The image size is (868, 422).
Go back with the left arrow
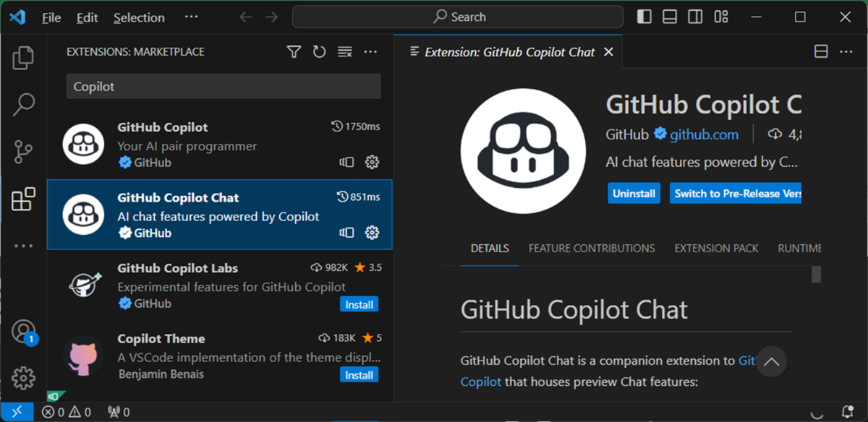(246, 17)
